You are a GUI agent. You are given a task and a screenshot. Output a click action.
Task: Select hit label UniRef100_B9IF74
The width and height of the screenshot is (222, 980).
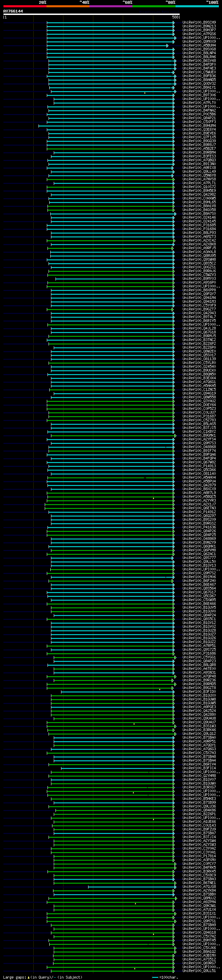pos(199,451)
